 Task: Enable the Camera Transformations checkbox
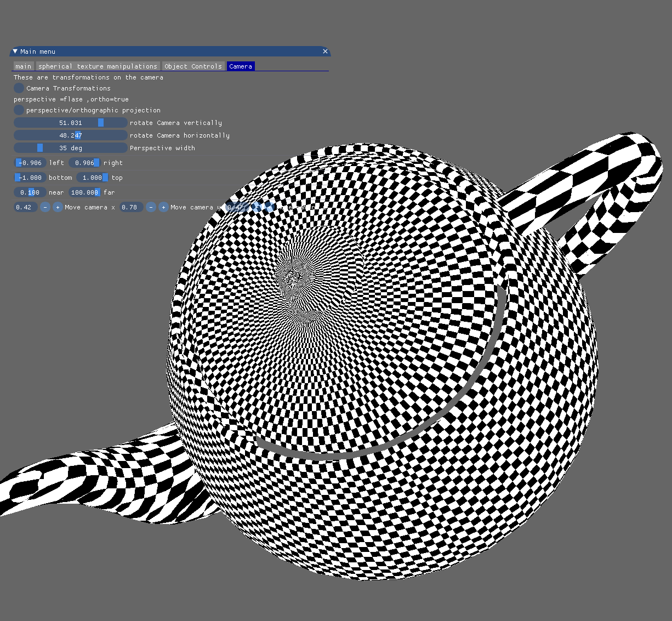(18, 88)
